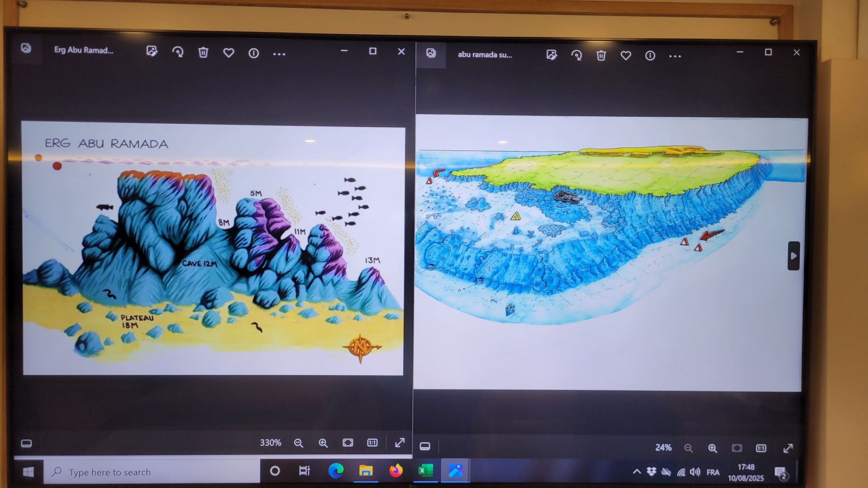This screenshot has width=868, height=488.
Task: Open Dropbox tray icon
Action: [x=651, y=472]
